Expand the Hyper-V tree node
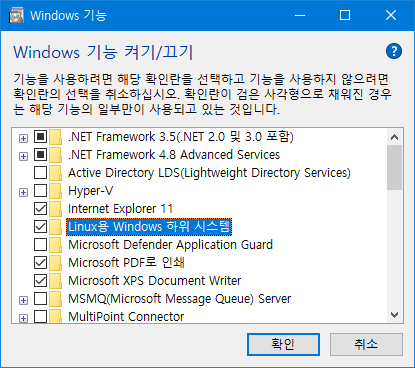Viewport: 415px width, 368px height. (23, 192)
